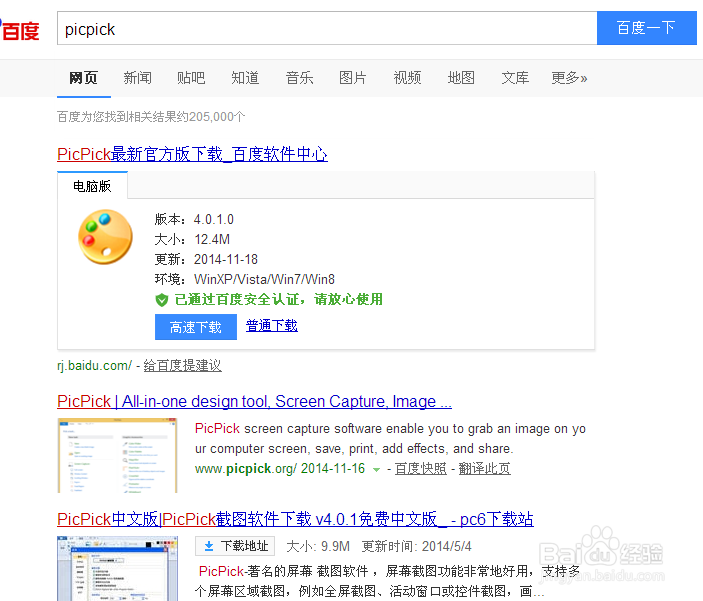Open PicPick中文版 pc6下载站 result link
Viewport: 703px width, 601px height.
(295, 519)
